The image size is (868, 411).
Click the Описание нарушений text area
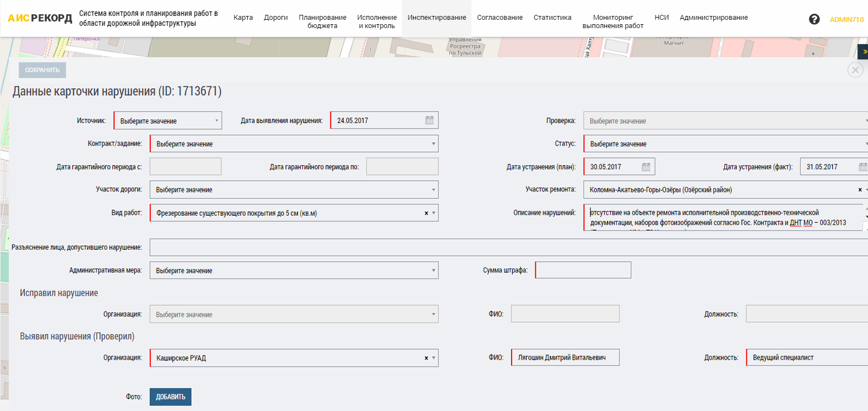coord(723,217)
